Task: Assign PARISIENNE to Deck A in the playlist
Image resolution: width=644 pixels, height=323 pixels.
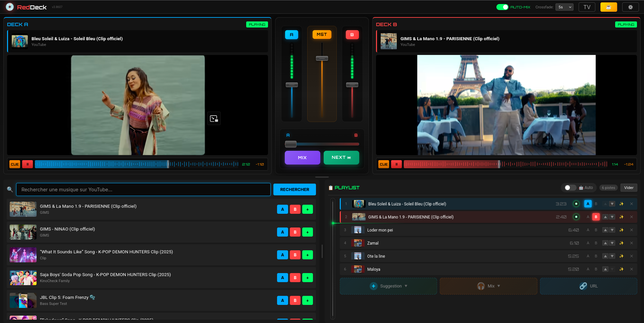Action: 588,217
